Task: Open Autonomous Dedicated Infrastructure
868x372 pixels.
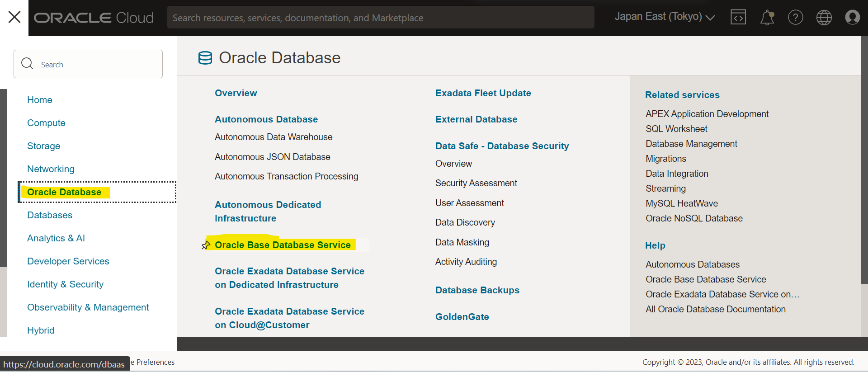Action: (x=268, y=212)
